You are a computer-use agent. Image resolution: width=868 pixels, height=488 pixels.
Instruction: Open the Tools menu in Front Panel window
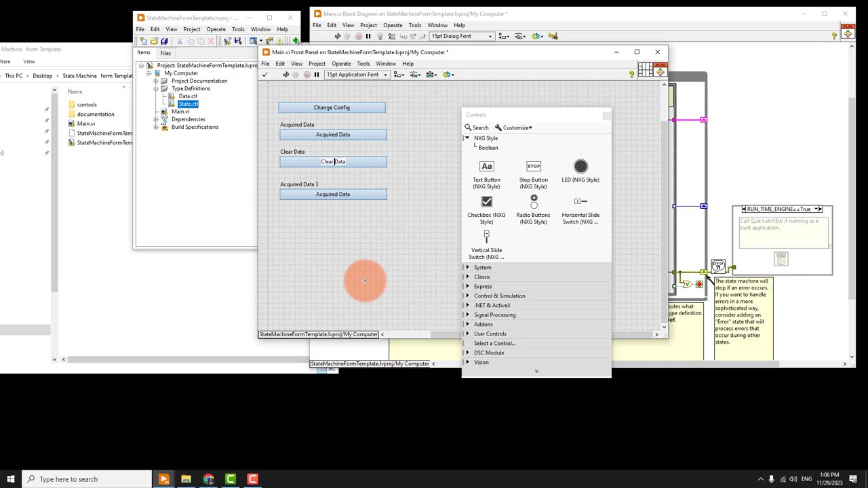[x=363, y=64]
